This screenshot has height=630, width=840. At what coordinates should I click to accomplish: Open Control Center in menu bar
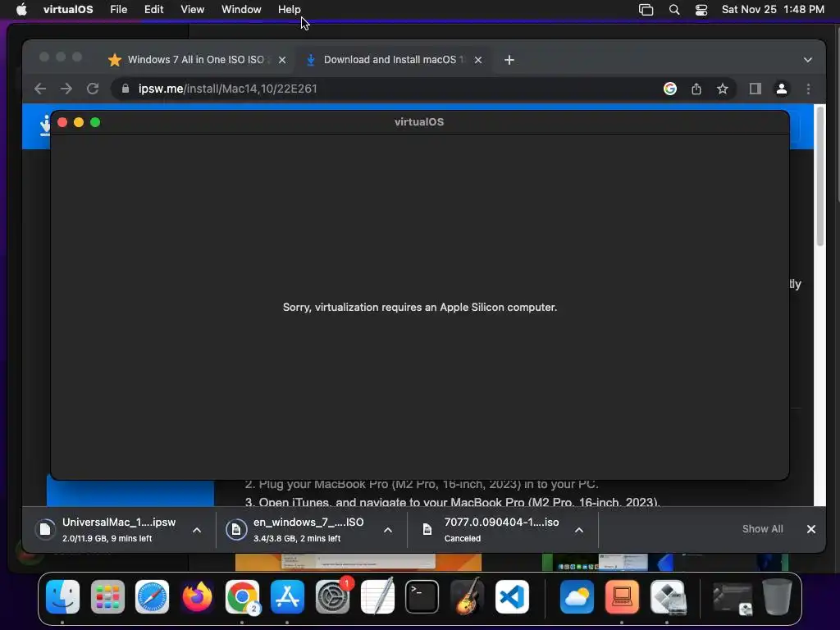(701, 10)
